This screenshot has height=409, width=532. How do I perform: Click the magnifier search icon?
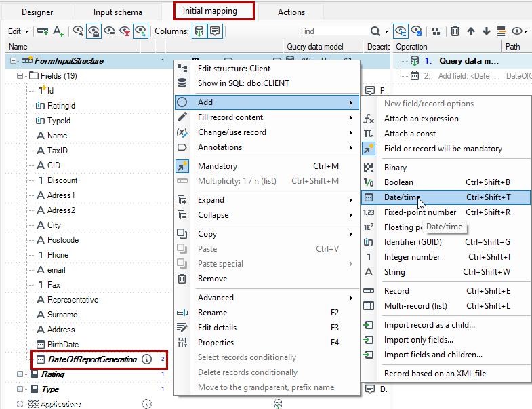(375, 31)
